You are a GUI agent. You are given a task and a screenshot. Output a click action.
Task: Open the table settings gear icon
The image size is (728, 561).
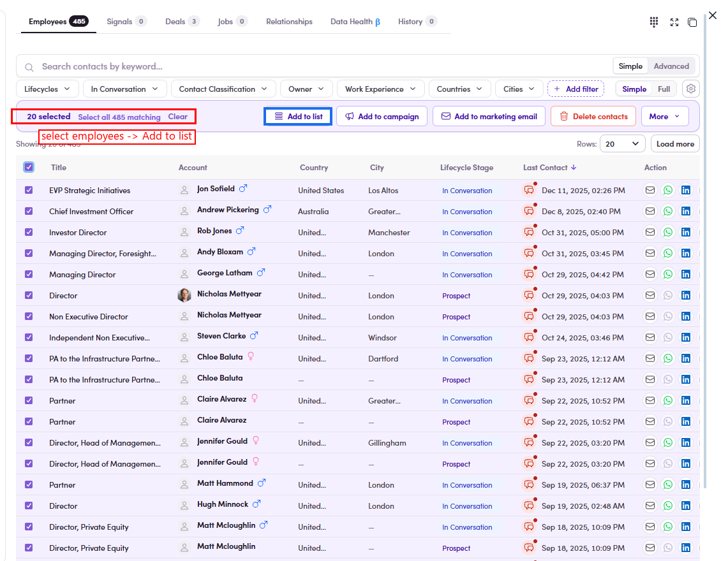[691, 89]
